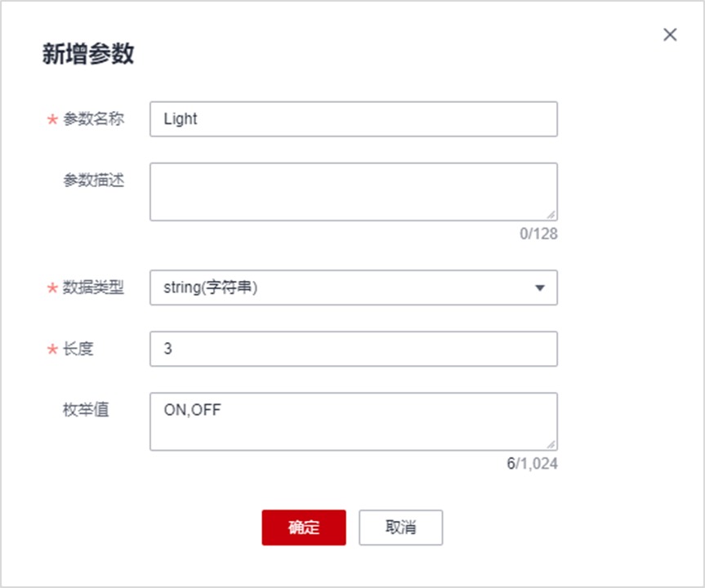Viewport: 705px width, 588px height.
Task: Open the 数据类型 string(字符串) combo box
Action: click(x=343, y=287)
